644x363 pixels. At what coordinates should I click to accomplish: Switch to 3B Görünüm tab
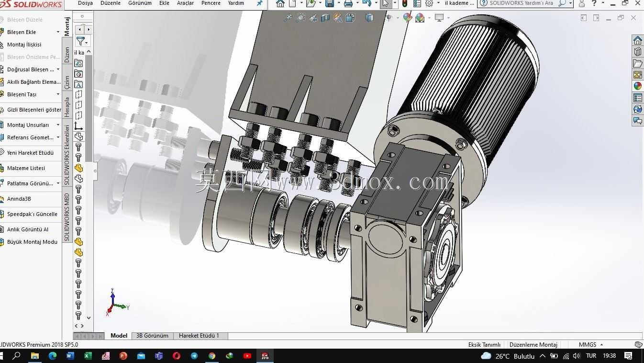152,336
